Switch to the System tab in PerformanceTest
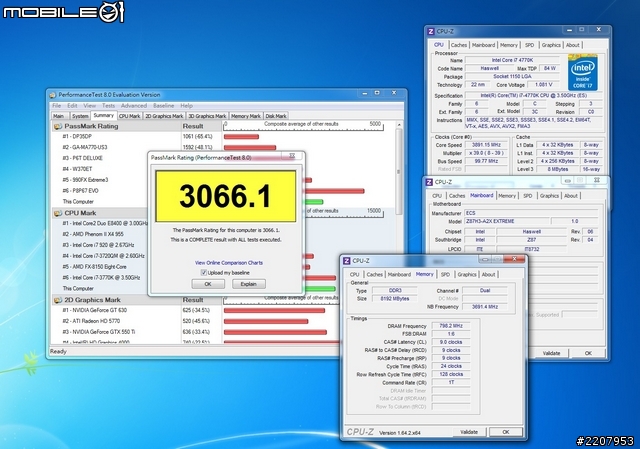Viewport: 640px width, 449px height. click(80, 116)
